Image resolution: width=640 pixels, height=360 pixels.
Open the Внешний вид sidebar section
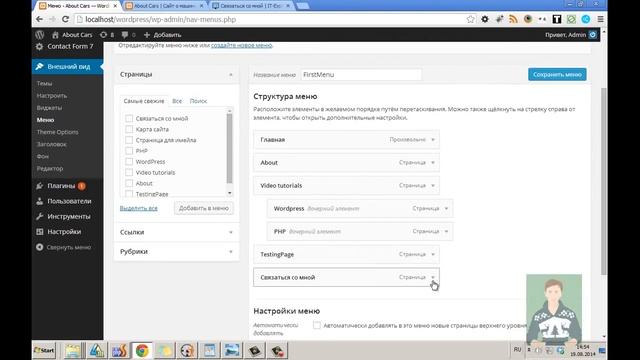(x=67, y=67)
